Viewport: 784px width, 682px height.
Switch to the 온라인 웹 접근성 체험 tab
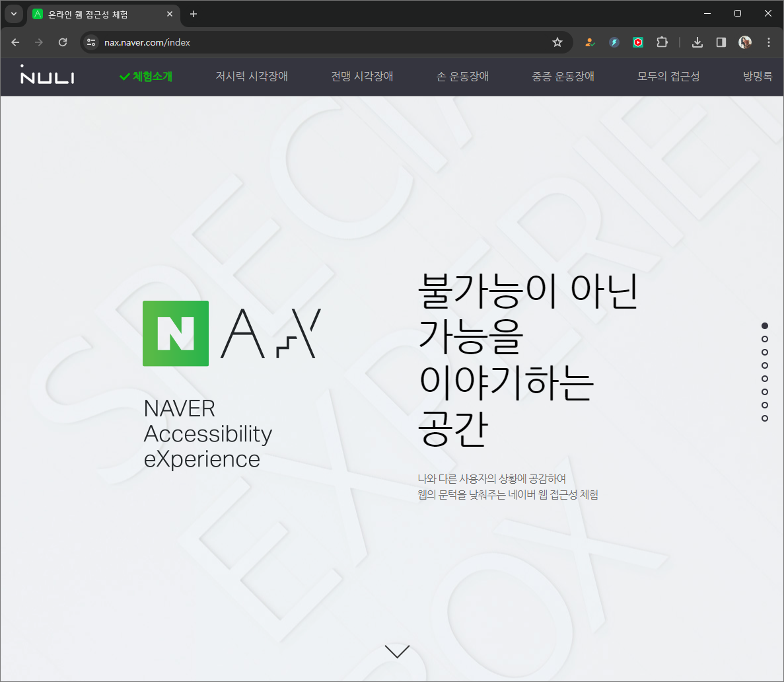coord(102,14)
